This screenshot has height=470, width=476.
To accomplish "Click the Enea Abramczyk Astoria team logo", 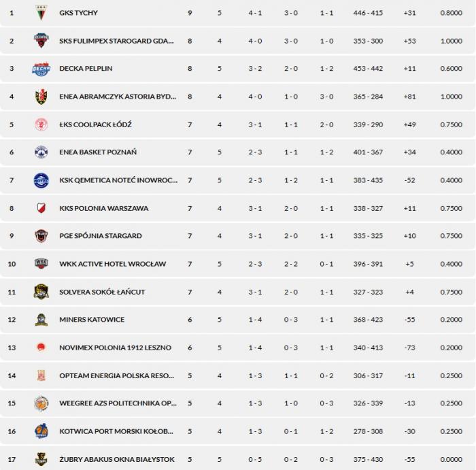I will point(41,97).
